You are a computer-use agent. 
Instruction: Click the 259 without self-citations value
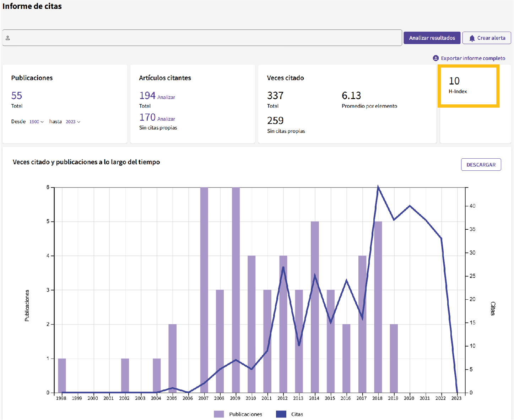click(x=275, y=121)
